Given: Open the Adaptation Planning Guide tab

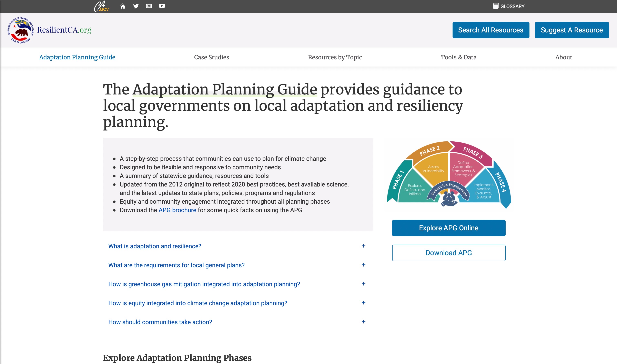Looking at the screenshot, I should (77, 57).
